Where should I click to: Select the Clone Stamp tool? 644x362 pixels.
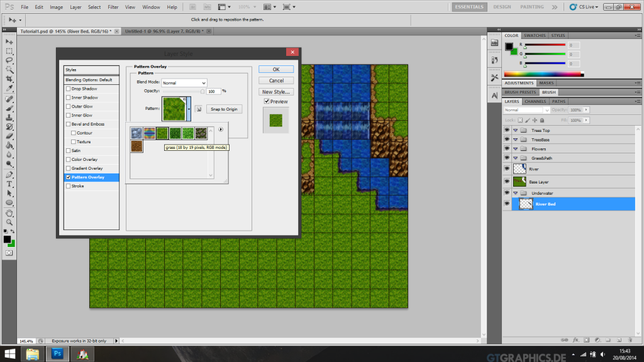(x=9, y=118)
